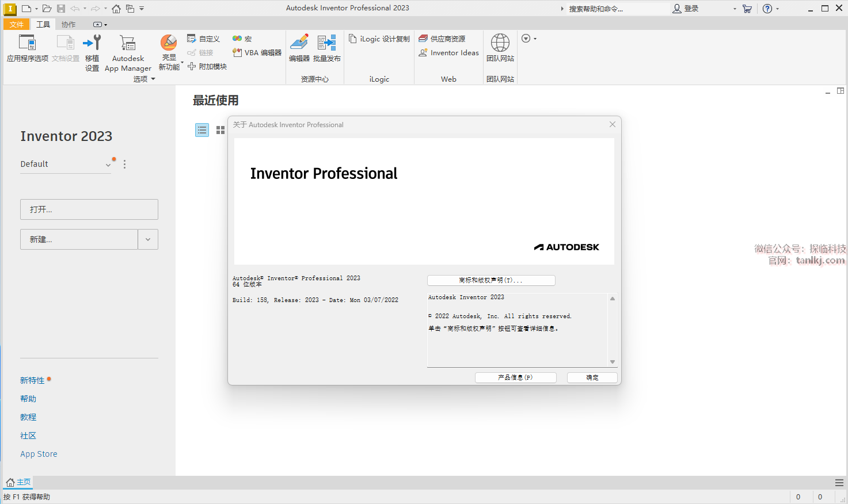Expand the New file dropdown arrow
Screen dimensions: 848x504
148,239
